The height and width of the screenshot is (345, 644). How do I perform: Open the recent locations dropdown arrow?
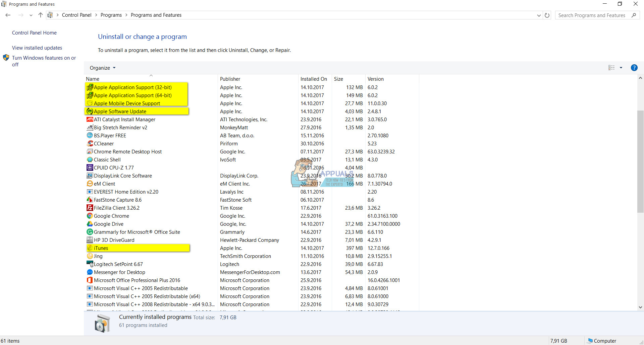click(31, 15)
